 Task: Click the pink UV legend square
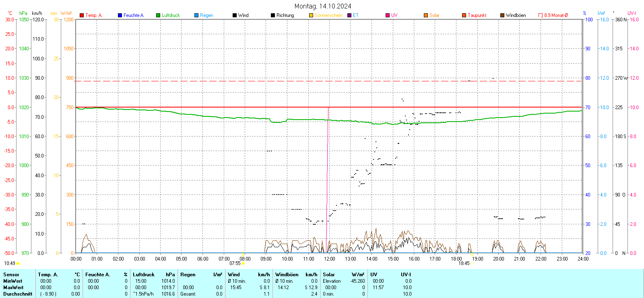pyautogui.click(x=388, y=15)
